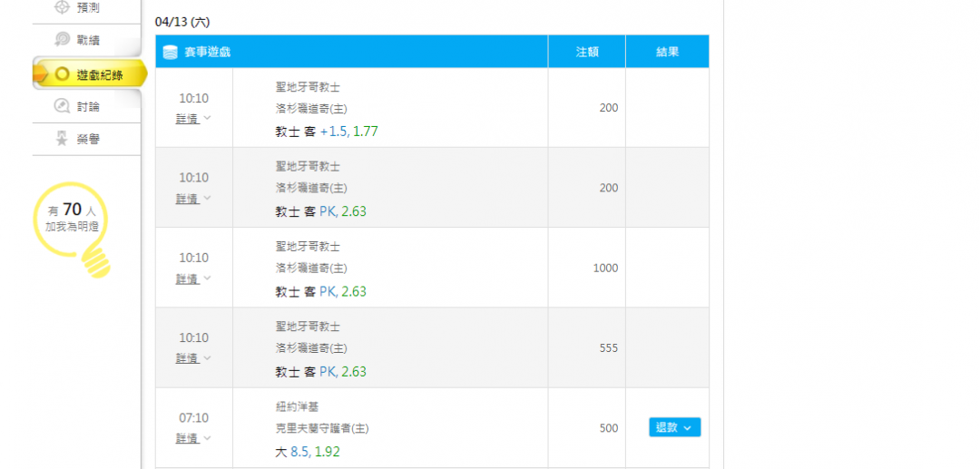Click the 大 8.5, 1.92 odds text

[308, 452]
